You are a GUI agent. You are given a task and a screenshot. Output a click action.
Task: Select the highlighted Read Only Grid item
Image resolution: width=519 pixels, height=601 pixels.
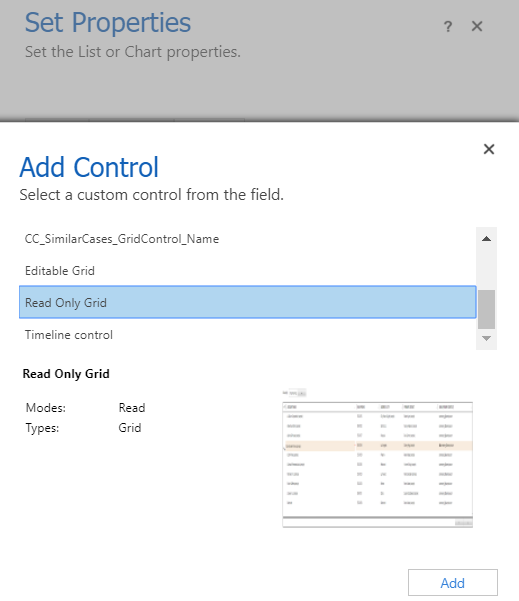(248, 302)
